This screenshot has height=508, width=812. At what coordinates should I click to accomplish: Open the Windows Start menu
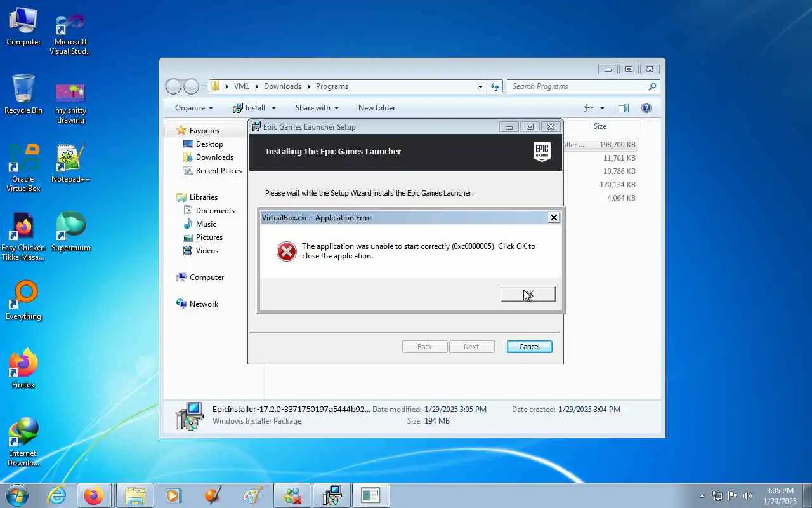[x=16, y=495]
